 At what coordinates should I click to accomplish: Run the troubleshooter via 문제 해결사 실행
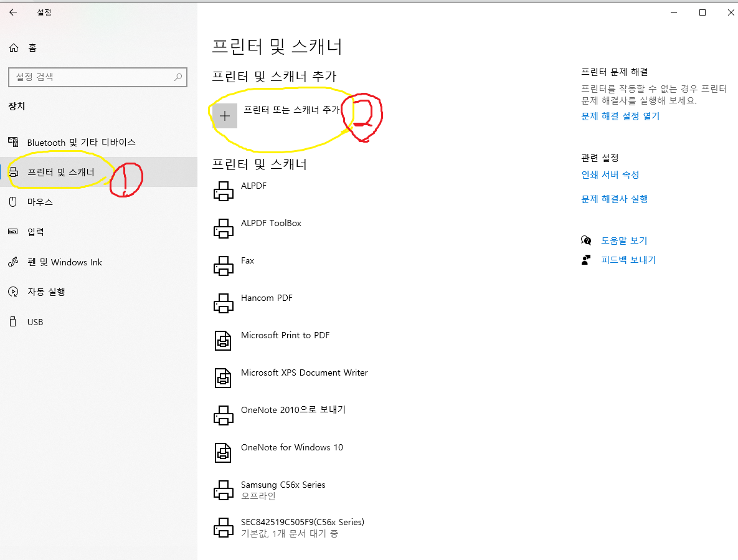[x=615, y=199]
